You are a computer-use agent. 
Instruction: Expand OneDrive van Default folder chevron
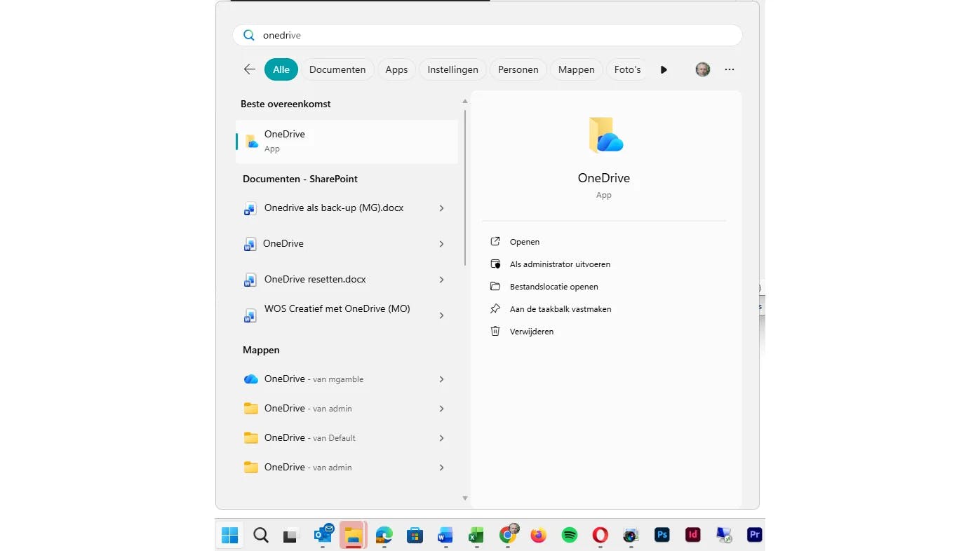click(441, 438)
